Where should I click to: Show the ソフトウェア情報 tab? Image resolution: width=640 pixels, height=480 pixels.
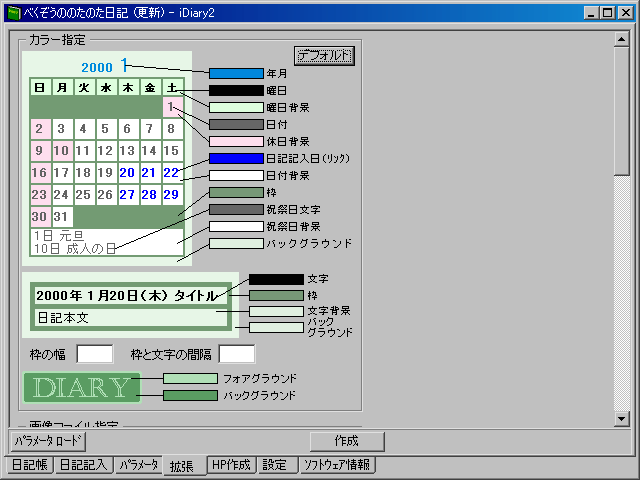coord(337,465)
